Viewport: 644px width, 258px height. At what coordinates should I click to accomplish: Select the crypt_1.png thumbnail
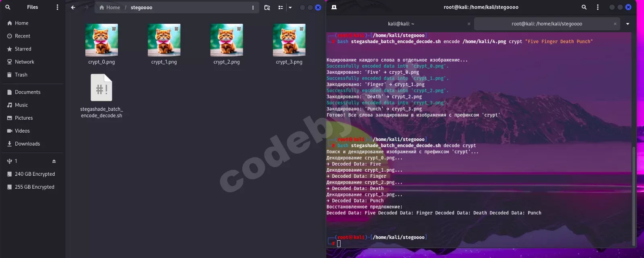(164, 40)
